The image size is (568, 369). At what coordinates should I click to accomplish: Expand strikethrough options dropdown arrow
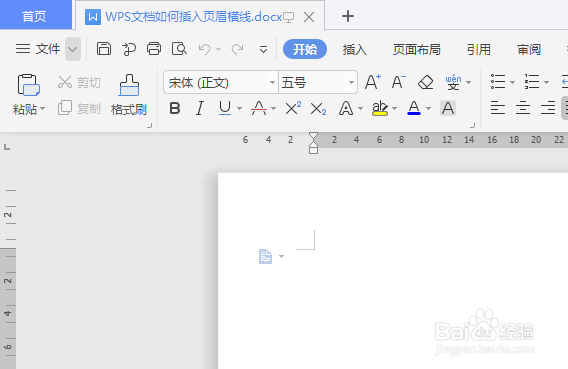(273, 108)
